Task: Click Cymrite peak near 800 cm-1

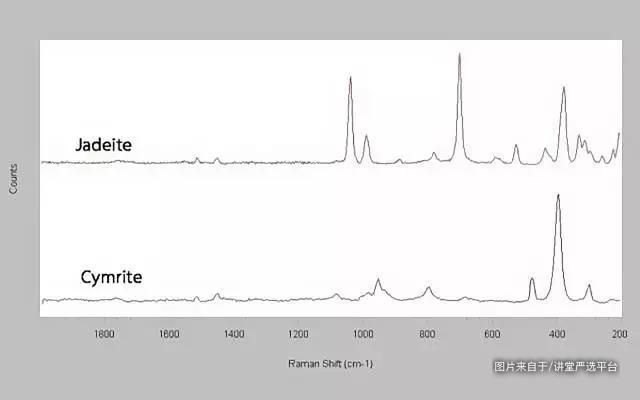Action: [428, 289]
